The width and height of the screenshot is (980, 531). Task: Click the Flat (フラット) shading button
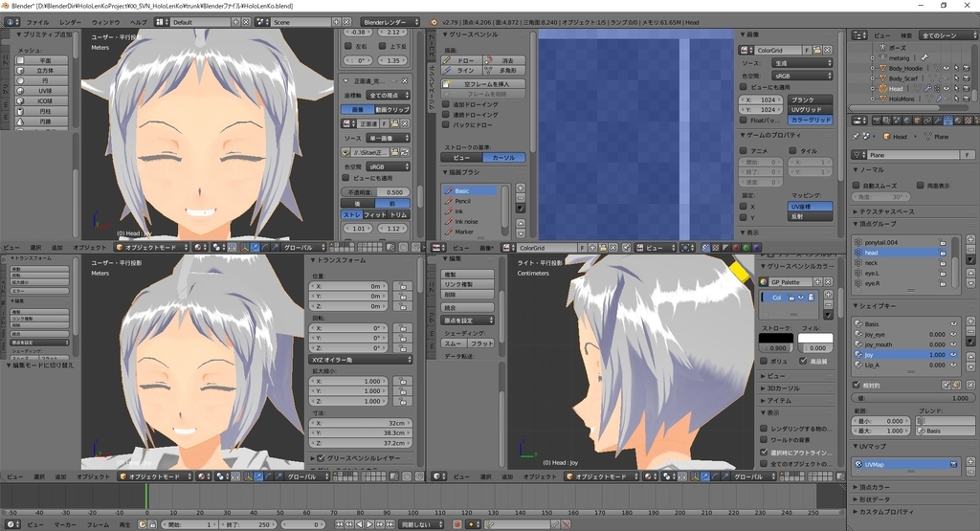(x=481, y=343)
